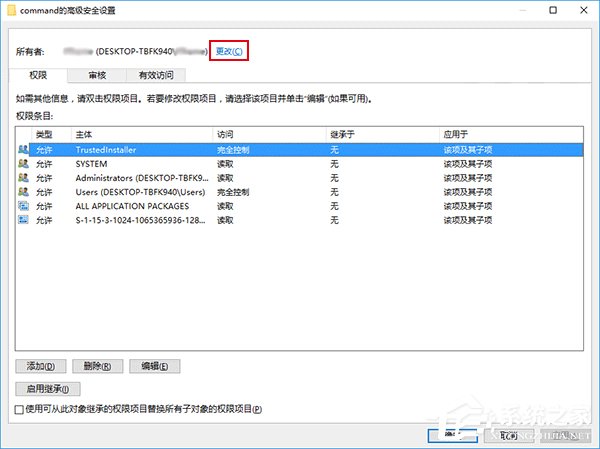Viewport: 600px width, 449px height.
Task: Open the 审核 tab
Action: point(97,75)
